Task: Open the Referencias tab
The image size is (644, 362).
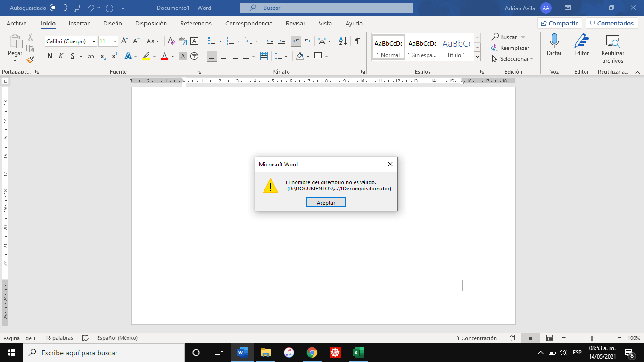Action: (x=196, y=24)
